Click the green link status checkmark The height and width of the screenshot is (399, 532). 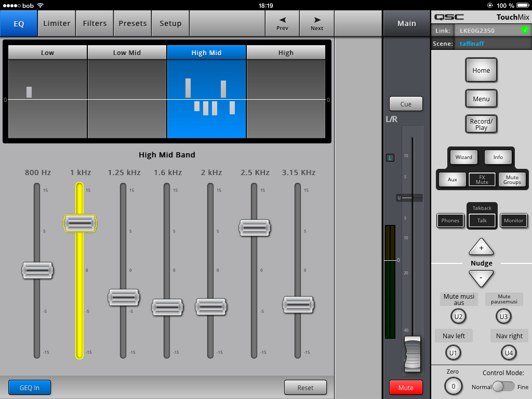click(525, 30)
